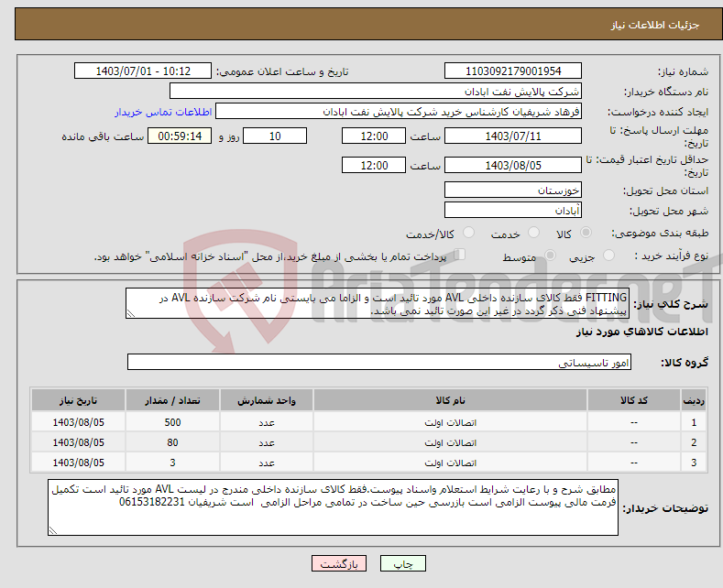Click the goods group field امور تاسیساتی
The image size is (723, 588).
click(x=379, y=362)
